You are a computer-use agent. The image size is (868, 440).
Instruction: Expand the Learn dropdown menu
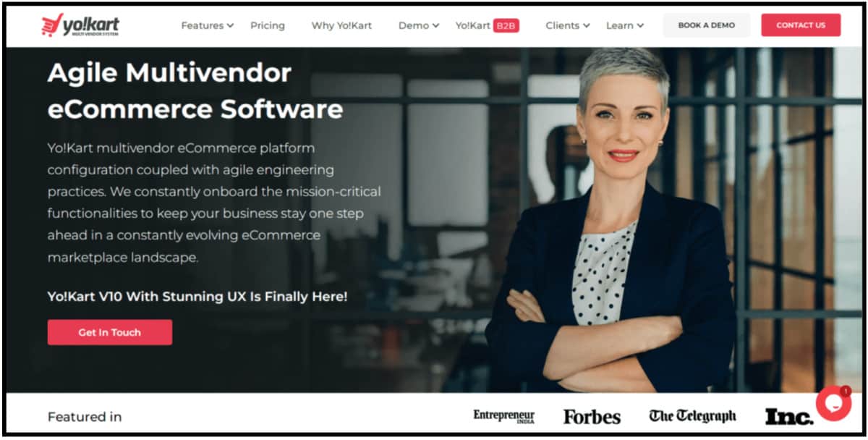(624, 25)
